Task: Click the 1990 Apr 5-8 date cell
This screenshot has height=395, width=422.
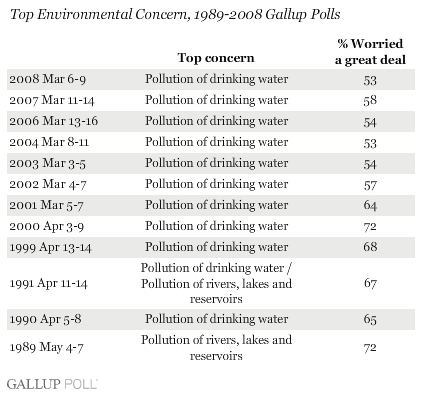Action: [45, 319]
